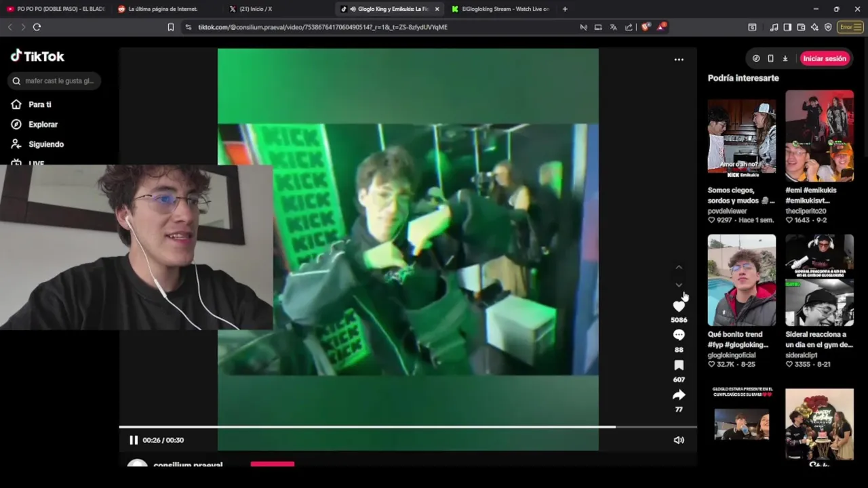Click the povdelviewer username

(727, 211)
